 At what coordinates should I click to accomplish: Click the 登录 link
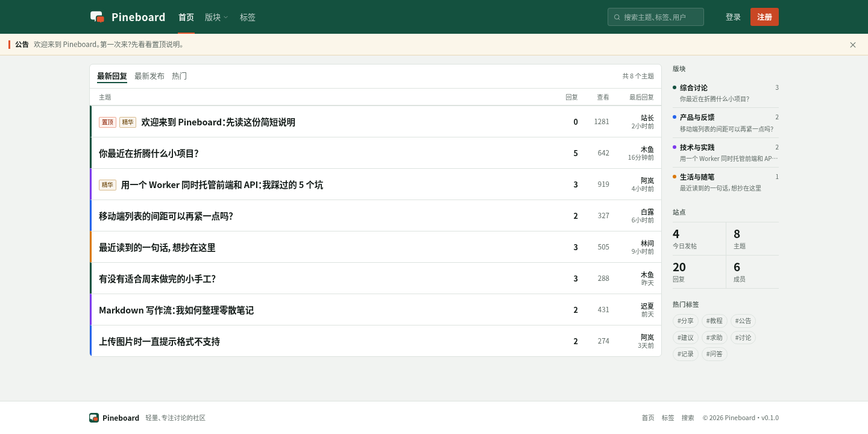(x=733, y=17)
